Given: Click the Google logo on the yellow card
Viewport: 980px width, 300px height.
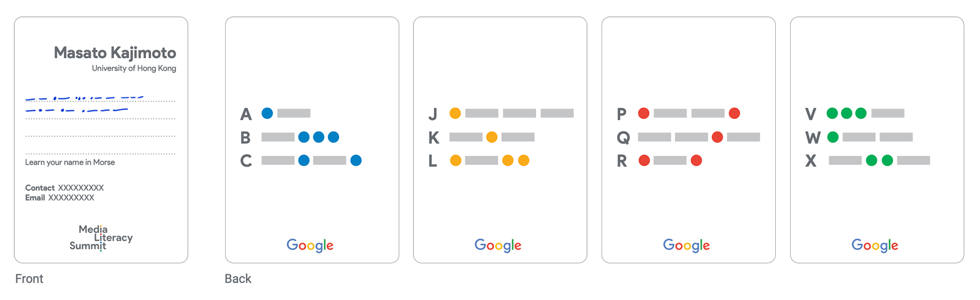Looking at the screenshot, I should tap(498, 245).
